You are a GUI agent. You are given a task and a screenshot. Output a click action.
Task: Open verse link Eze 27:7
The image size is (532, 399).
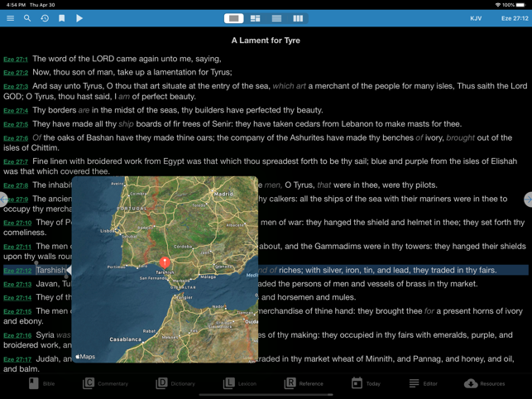(x=16, y=162)
